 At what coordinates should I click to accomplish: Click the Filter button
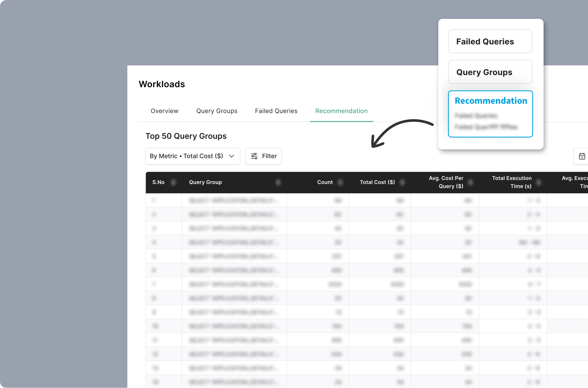263,156
